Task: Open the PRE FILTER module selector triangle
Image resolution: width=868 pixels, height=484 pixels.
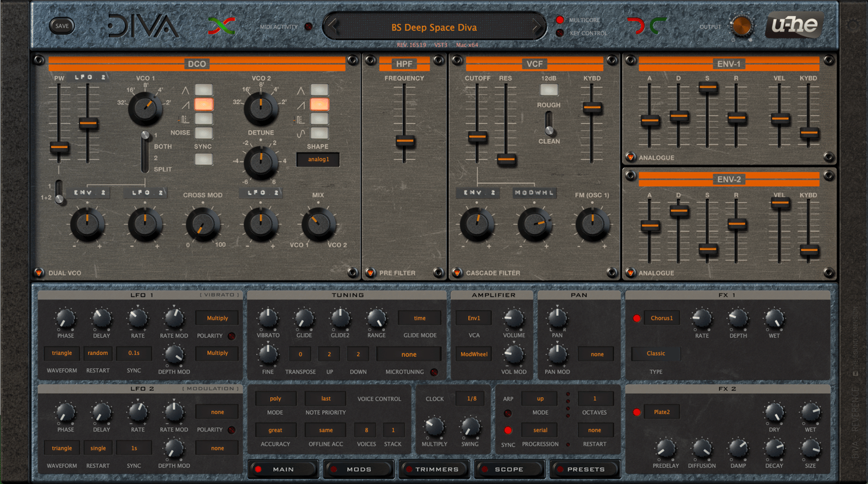Action: (370, 272)
